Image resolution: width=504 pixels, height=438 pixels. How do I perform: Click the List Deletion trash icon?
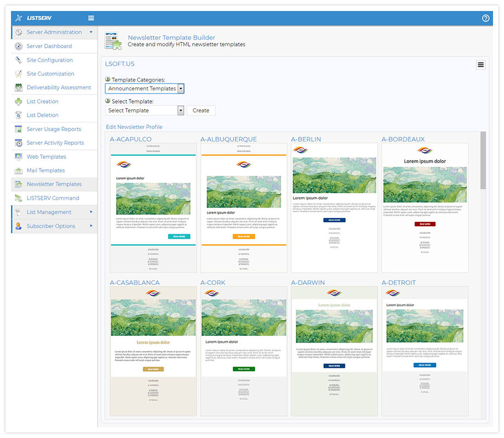[19, 115]
